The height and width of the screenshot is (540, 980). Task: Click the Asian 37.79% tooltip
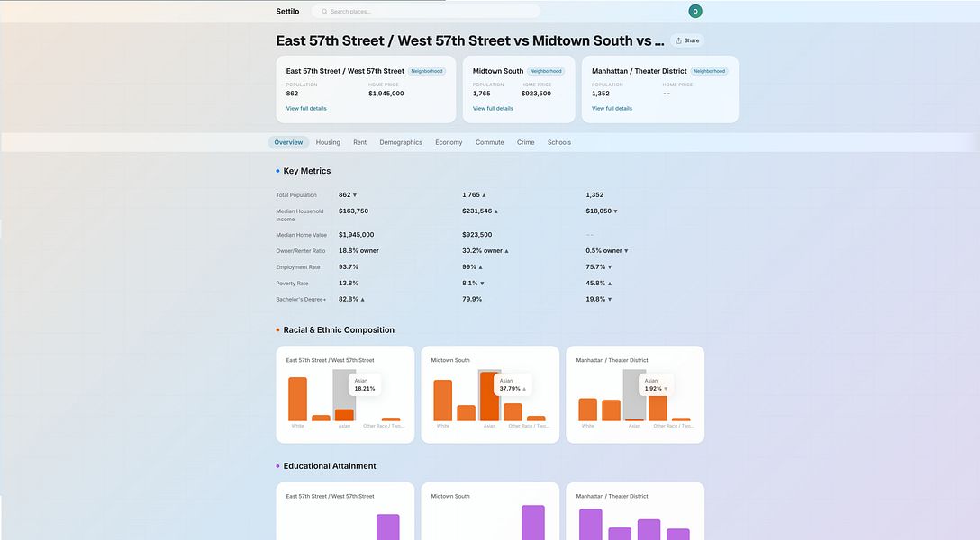513,384
